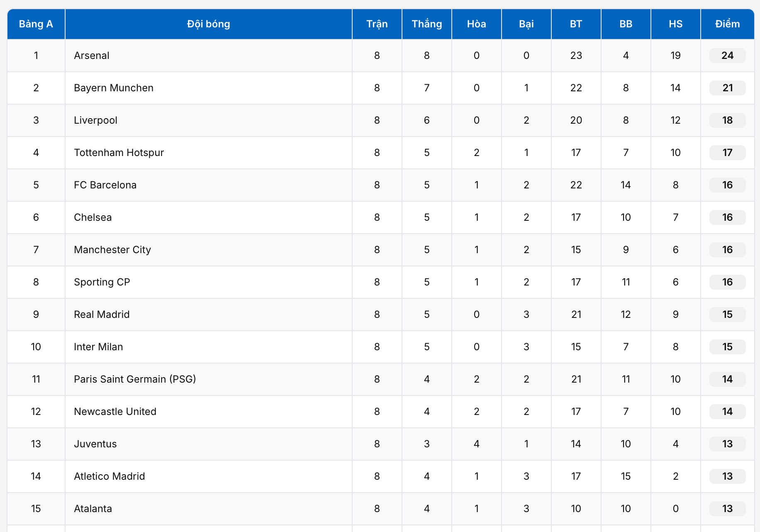Click the Bảng A header cell
This screenshot has width=760, height=532.
tap(36, 24)
